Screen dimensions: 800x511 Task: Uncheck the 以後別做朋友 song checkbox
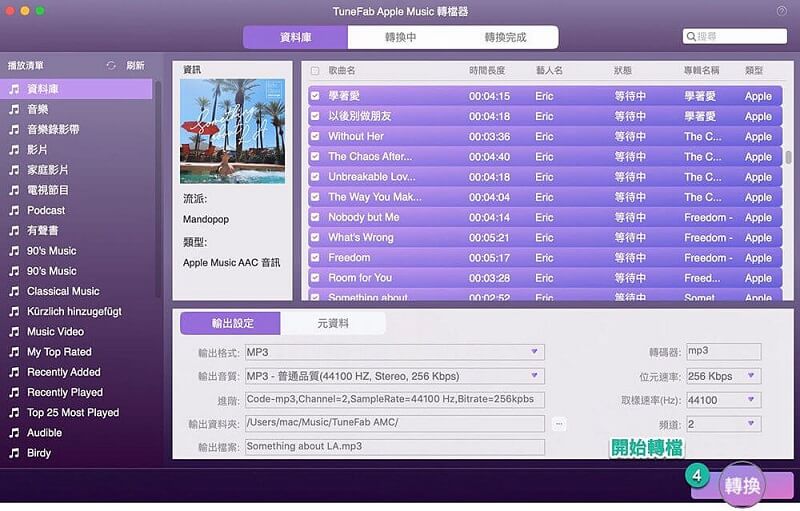(x=315, y=116)
